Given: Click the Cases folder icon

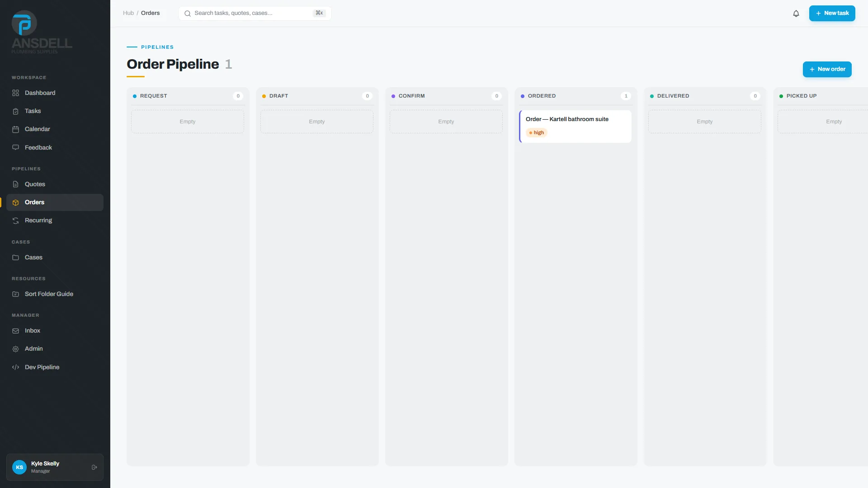Looking at the screenshot, I should (15, 258).
